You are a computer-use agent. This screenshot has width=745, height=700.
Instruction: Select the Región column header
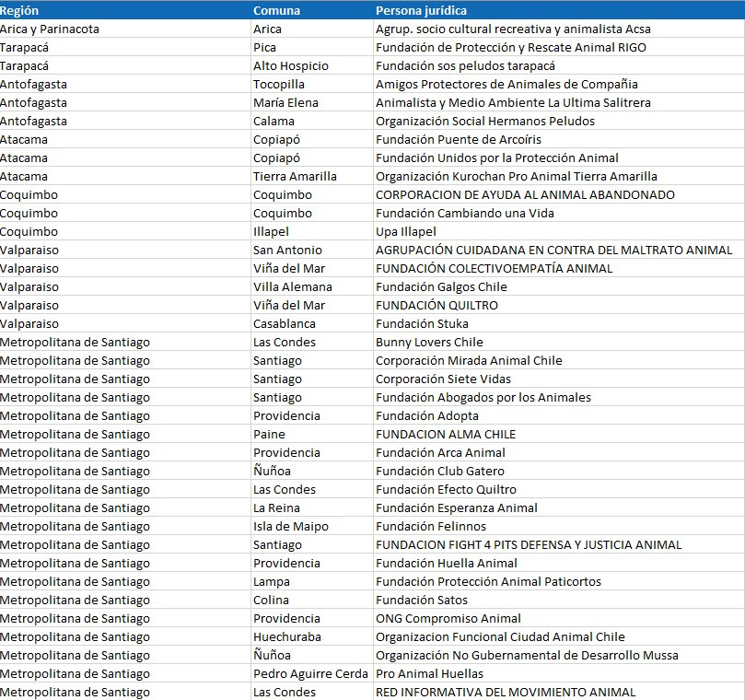click(125, 10)
